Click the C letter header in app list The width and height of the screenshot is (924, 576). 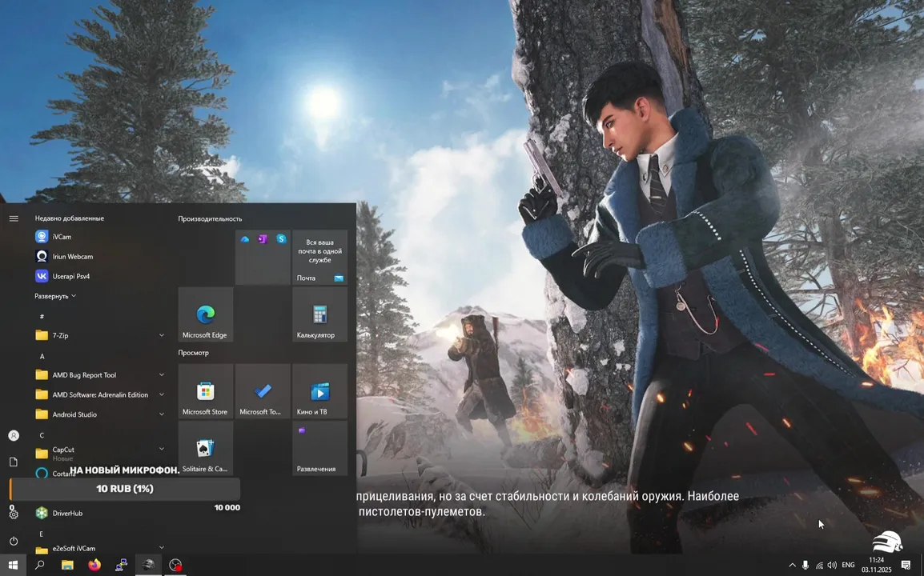click(42, 435)
